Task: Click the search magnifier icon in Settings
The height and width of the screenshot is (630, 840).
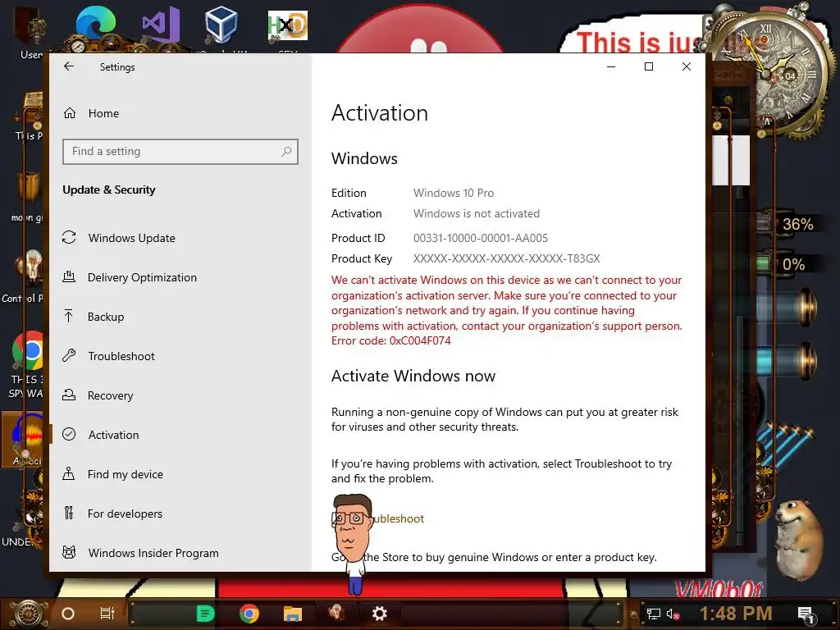Action: coord(286,152)
